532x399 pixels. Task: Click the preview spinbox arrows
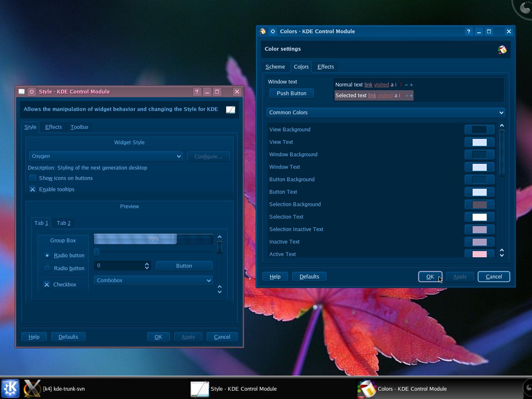(147, 266)
